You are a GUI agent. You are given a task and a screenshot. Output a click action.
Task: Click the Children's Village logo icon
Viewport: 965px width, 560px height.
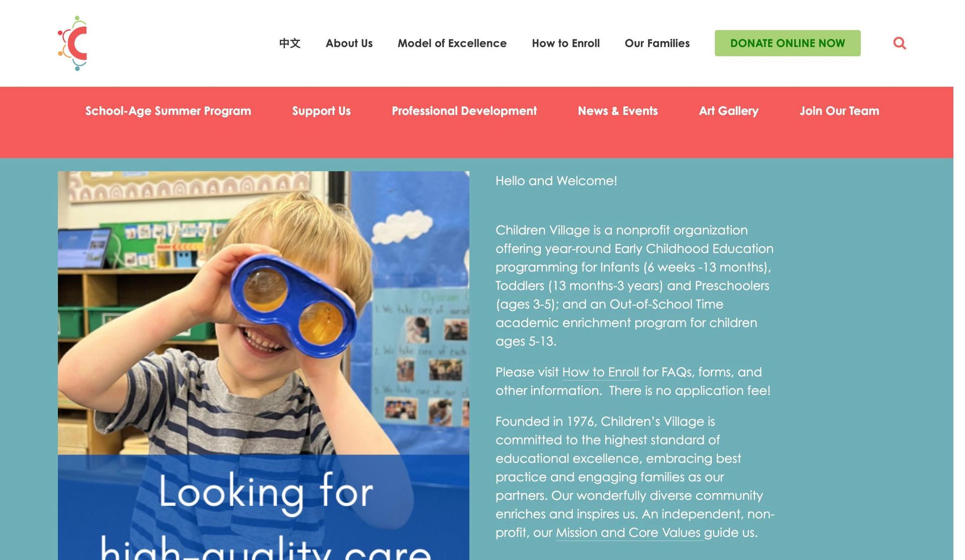[73, 43]
